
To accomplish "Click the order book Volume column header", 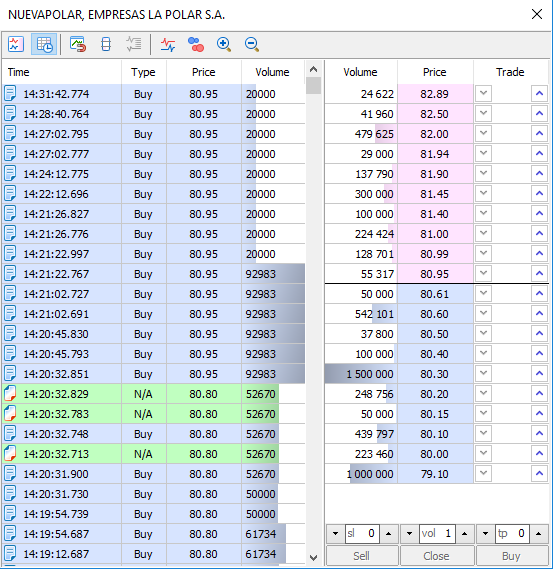I will (x=361, y=72).
